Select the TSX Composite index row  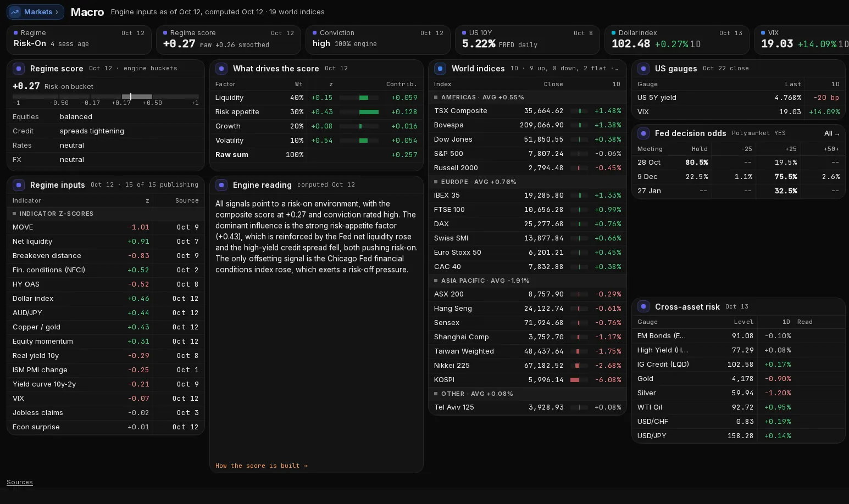click(x=528, y=111)
